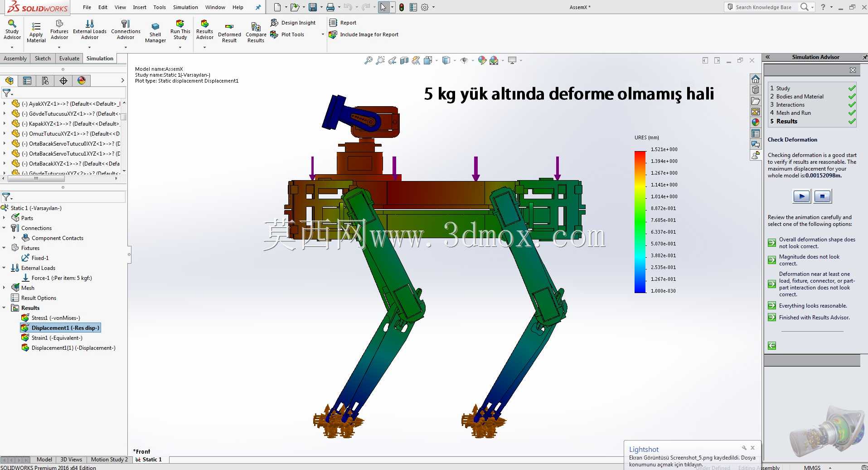
Task: Switch to the Sketch tab
Action: 43,59
